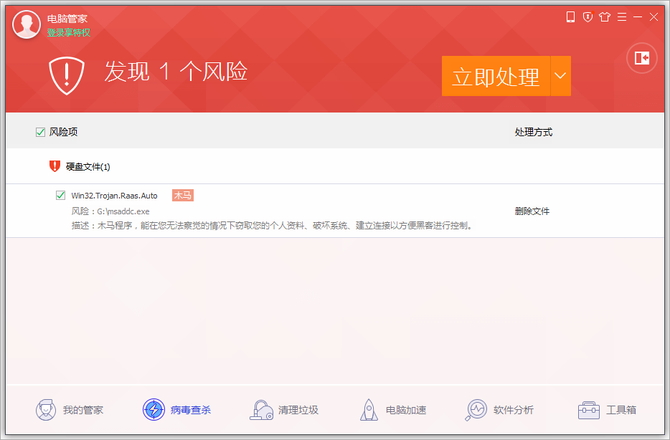Click the white warning shield icon
This screenshot has width=670, height=440.
click(x=66, y=75)
